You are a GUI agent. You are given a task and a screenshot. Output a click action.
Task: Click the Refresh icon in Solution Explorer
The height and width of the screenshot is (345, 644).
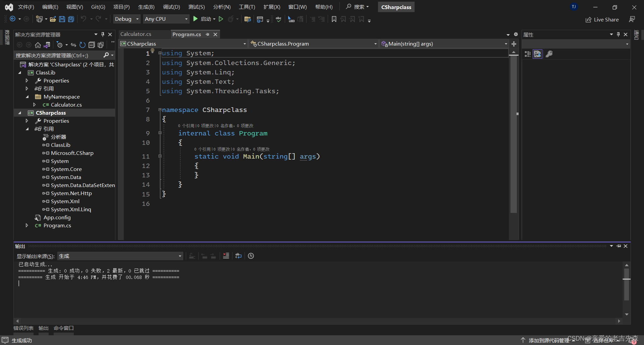pos(82,45)
